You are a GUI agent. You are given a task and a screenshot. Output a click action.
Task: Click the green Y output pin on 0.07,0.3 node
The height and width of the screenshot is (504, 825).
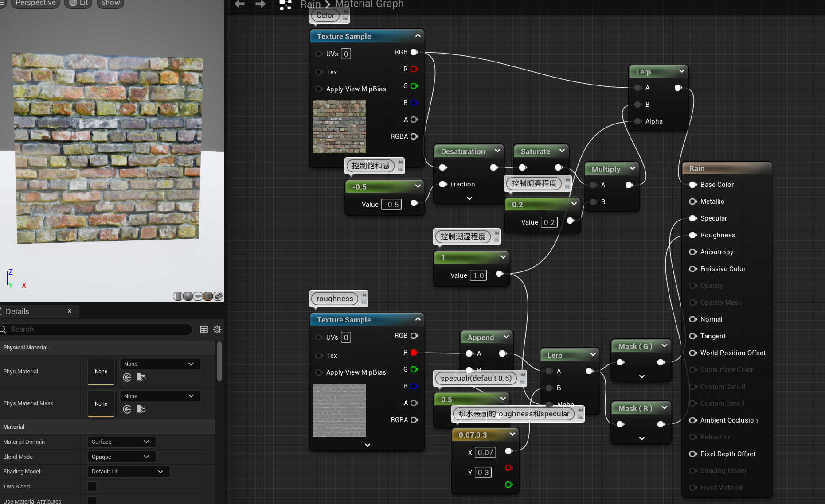[x=509, y=485]
